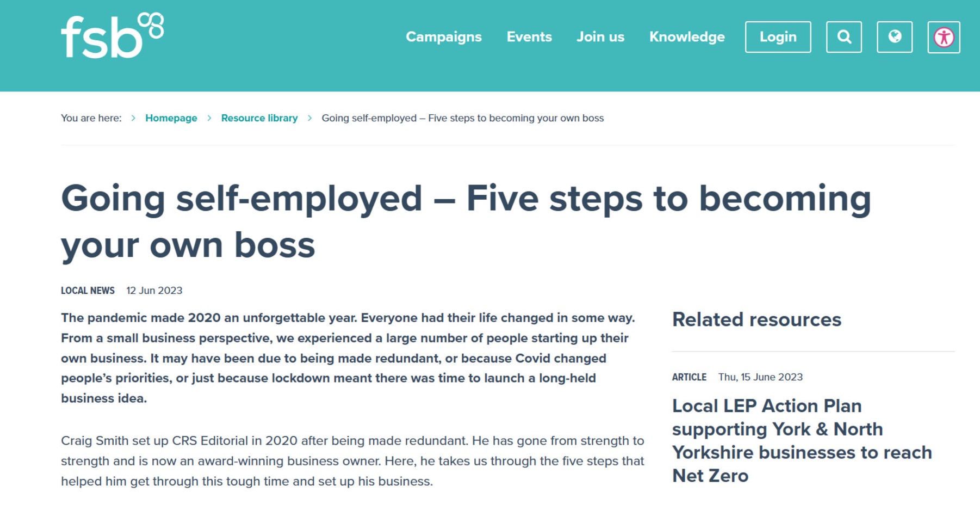Image resolution: width=980 pixels, height=516 pixels.
Task: Open the Local LEP Action Plan article
Action: point(802,440)
